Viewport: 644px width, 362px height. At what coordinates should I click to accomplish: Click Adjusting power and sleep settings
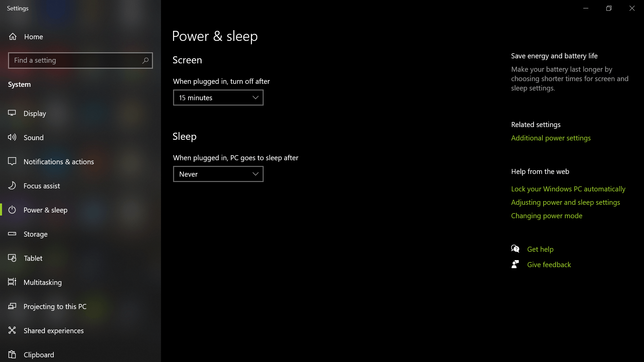(x=566, y=202)
